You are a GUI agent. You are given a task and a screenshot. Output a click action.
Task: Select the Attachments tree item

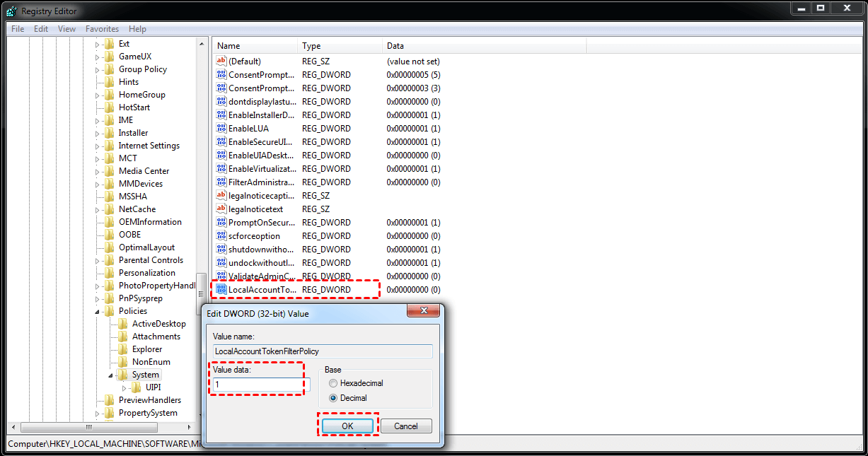[x=156, y=337]
